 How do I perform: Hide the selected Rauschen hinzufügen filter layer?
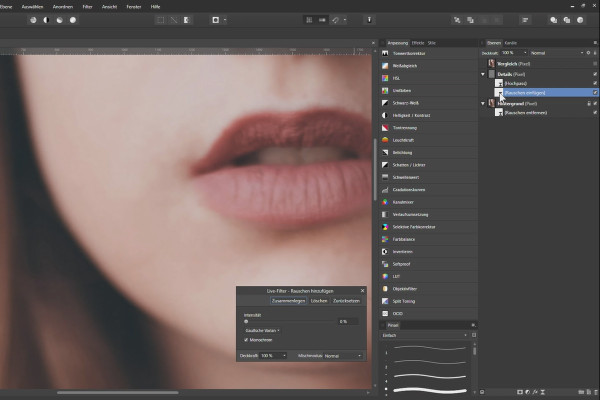[595, 93]
